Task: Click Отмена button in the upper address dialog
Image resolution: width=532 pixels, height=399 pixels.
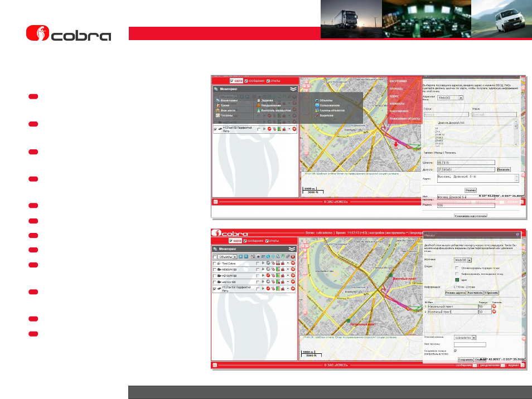Action: (x=471, y=191)
